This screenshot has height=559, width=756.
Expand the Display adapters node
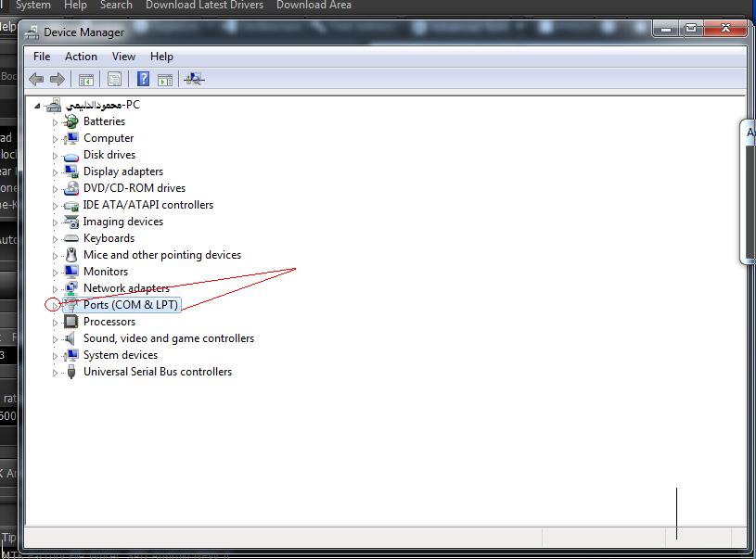(55, 172)
